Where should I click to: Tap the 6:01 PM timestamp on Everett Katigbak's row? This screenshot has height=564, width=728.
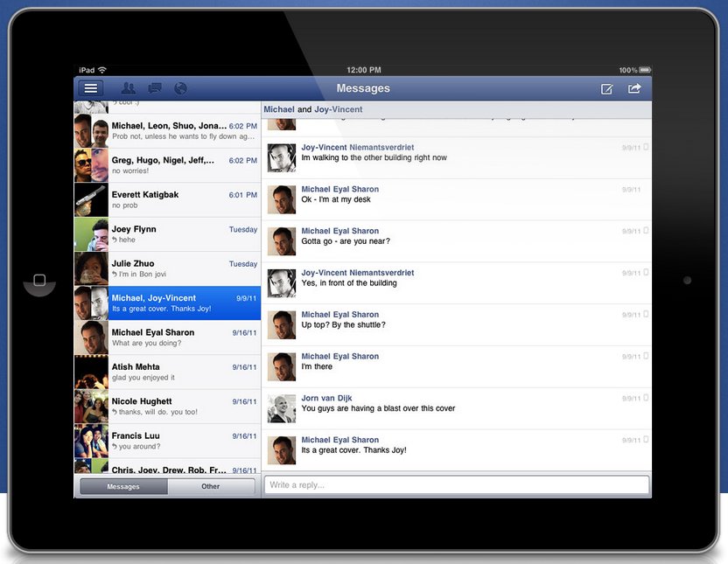(x=243, y=195)
